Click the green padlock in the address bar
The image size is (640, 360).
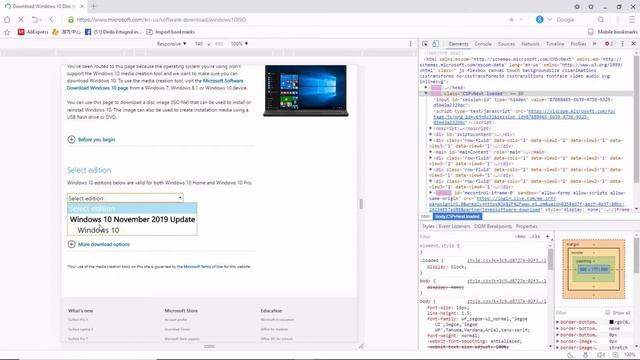pyautogui.click(x=71, y=20)
